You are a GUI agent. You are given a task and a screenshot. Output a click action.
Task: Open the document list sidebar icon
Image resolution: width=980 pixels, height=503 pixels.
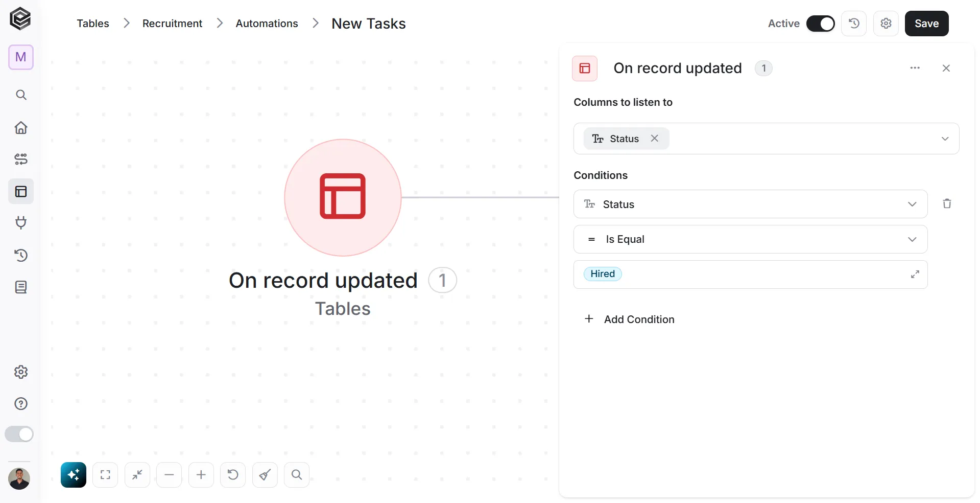tap(21, 287)
